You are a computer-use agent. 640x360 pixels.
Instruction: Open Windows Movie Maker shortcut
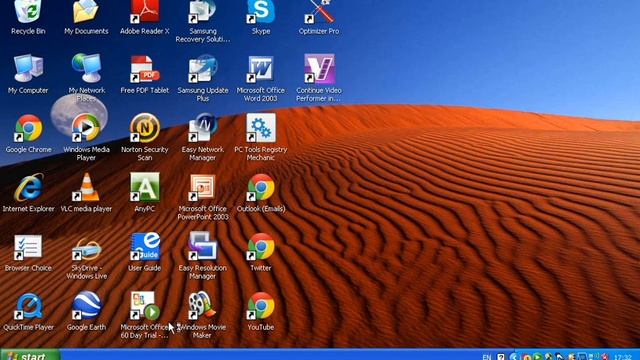coord(202,306)
